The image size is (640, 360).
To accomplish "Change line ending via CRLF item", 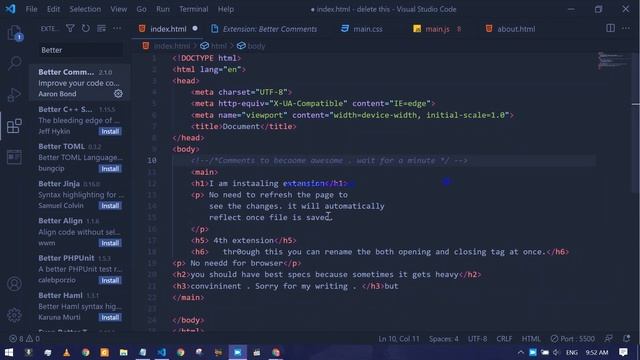I will click(x=504, y=339).
